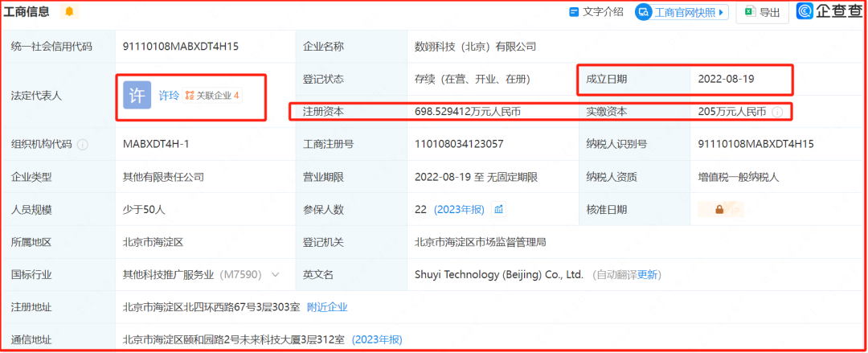Expand the 国标行业 M7590 dropdown arrow
Image resolution: width=868 pixels, height=353 pixels.
(x=275, y=274)
